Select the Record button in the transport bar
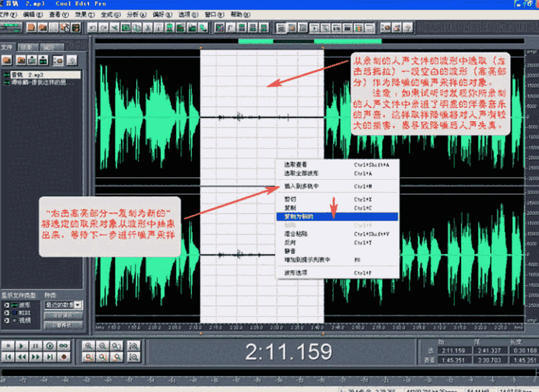This screenshot has height=392, width=539. click(64, 357)
